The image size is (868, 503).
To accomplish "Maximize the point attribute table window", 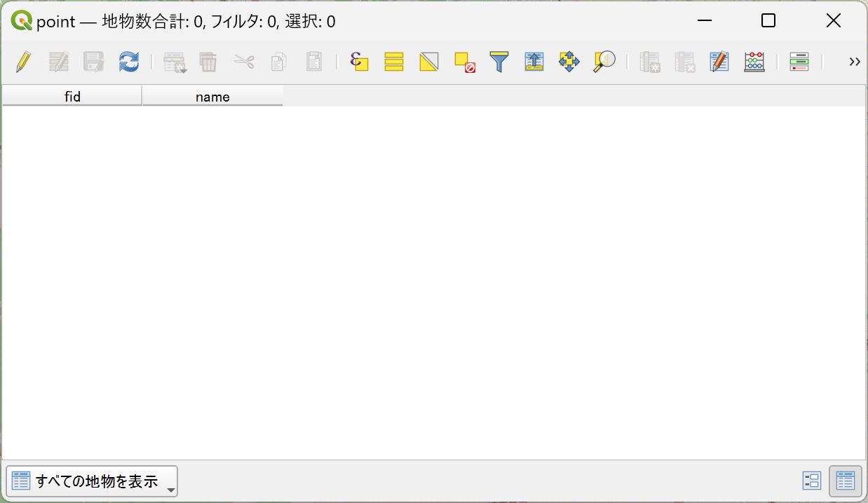I will point(768,21).
